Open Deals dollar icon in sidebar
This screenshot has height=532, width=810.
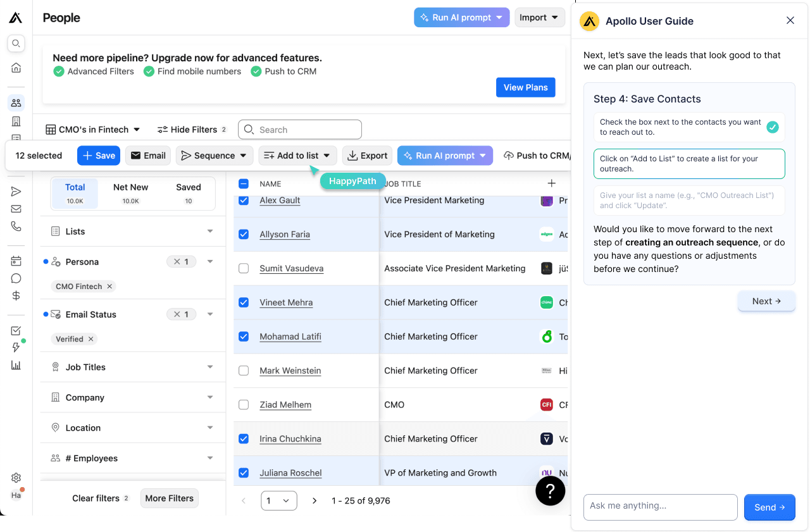coord(16,295)
